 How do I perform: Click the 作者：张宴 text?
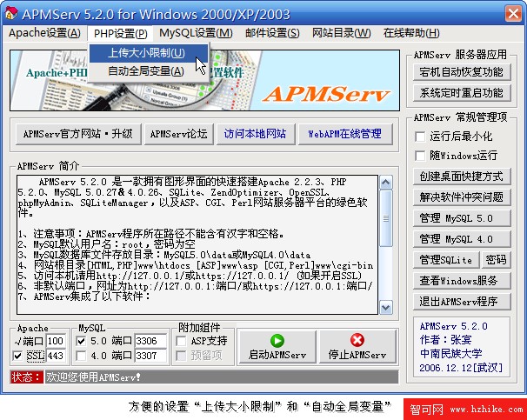(x=445, y=340)
